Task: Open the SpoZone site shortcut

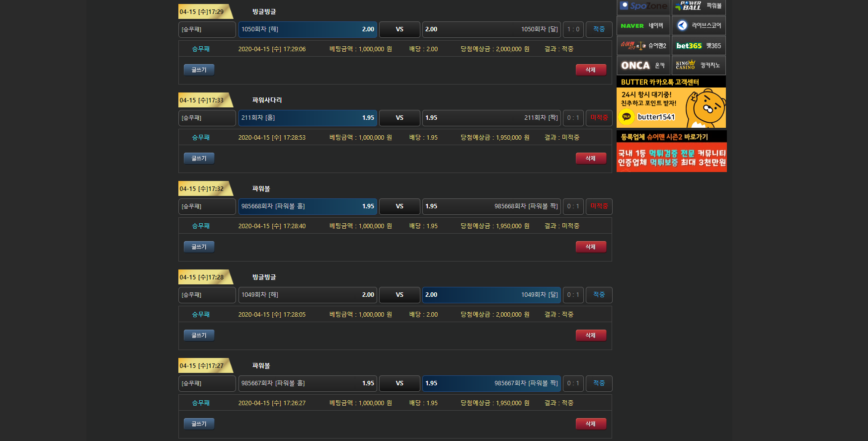Action: (643, 6)
